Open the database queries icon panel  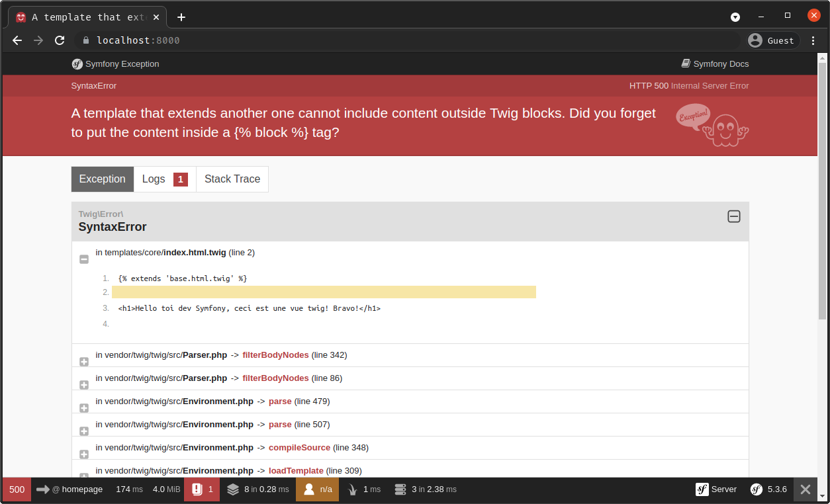[x=400, y=489]
